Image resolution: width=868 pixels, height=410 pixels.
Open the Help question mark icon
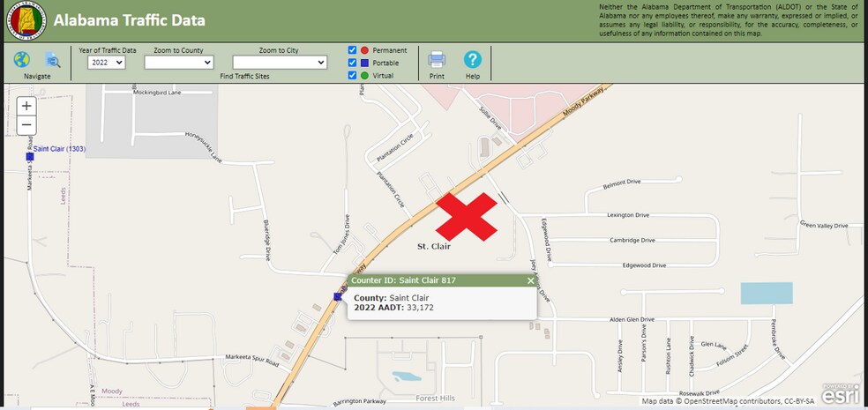(x=473, y=59)
